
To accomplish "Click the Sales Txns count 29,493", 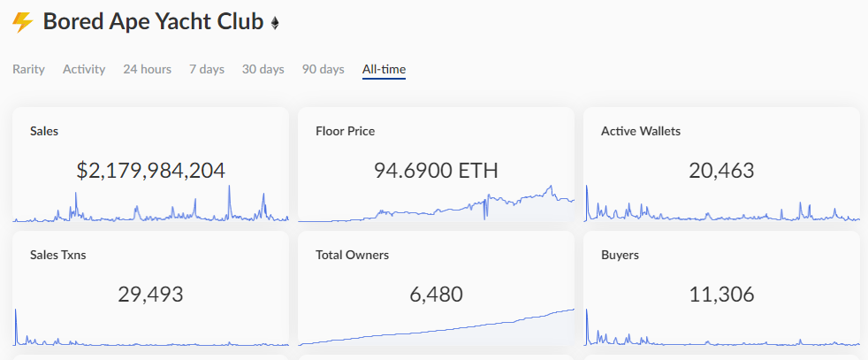I will (150, 294).
